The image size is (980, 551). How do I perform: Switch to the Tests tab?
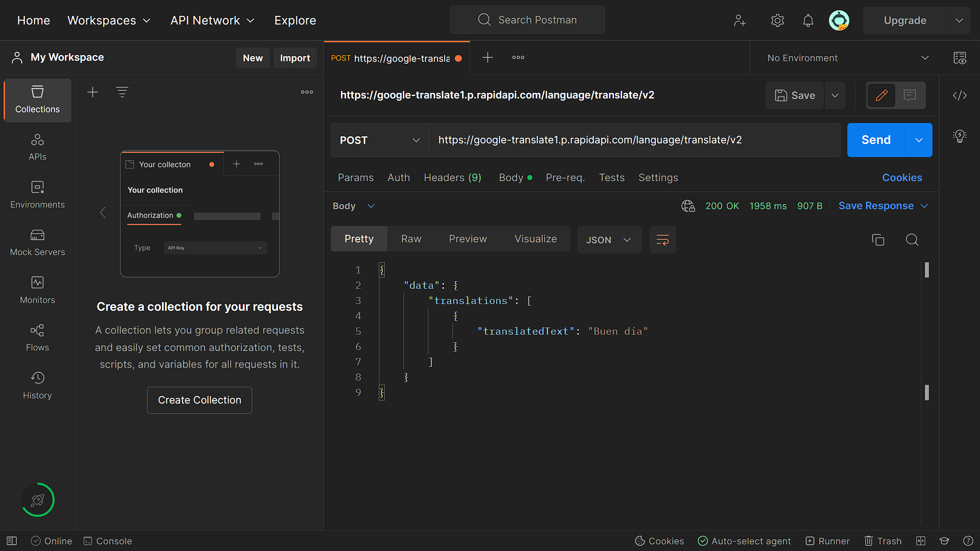tap(612, 178)
